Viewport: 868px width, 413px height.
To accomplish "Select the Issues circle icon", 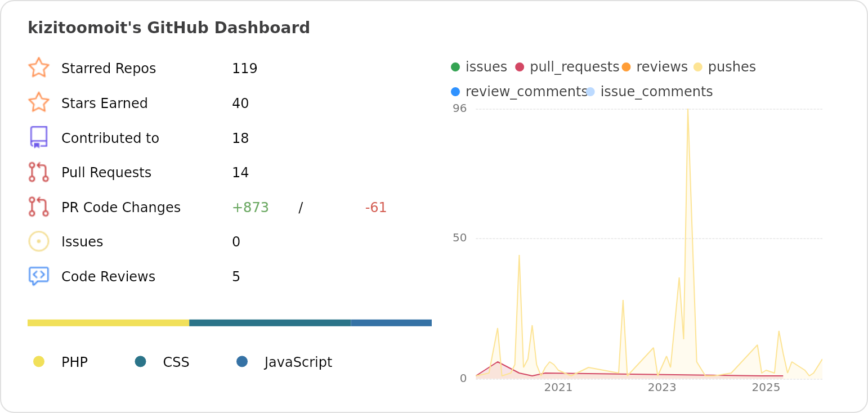I will point(39,241).
